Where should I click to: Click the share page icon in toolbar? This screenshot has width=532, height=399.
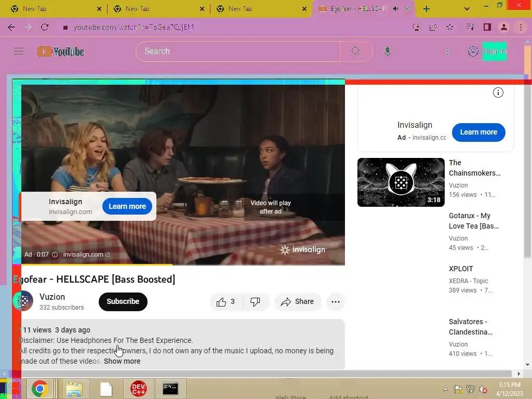click(433, 27)
